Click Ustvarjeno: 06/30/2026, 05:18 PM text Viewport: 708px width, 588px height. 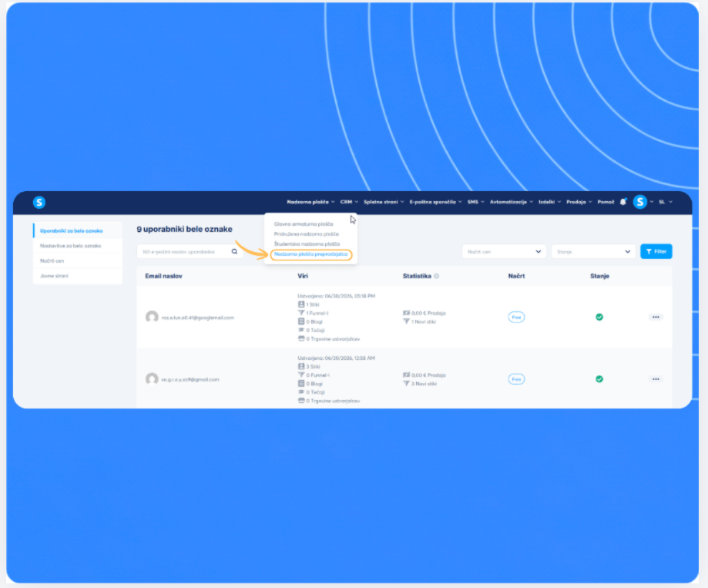click(336, 296)
